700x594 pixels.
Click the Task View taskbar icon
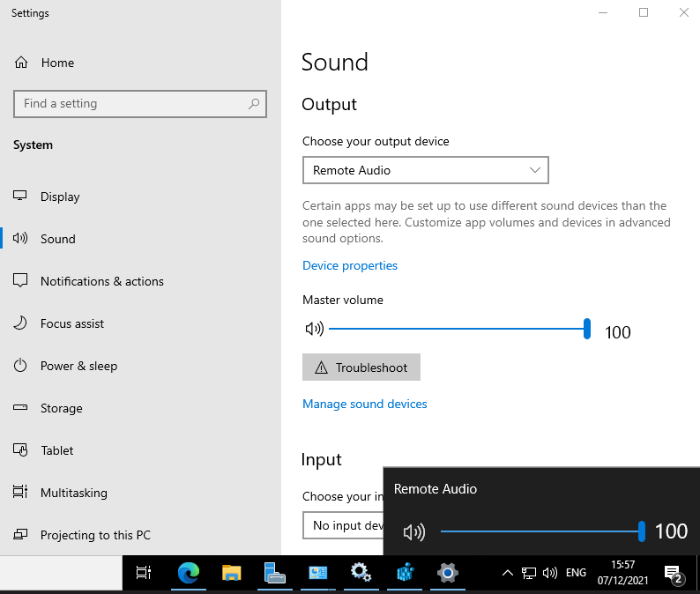[x=144, y=573]
